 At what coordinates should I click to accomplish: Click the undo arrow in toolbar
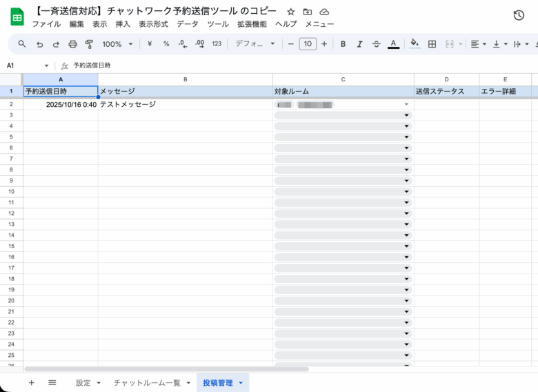pos(39,44)
